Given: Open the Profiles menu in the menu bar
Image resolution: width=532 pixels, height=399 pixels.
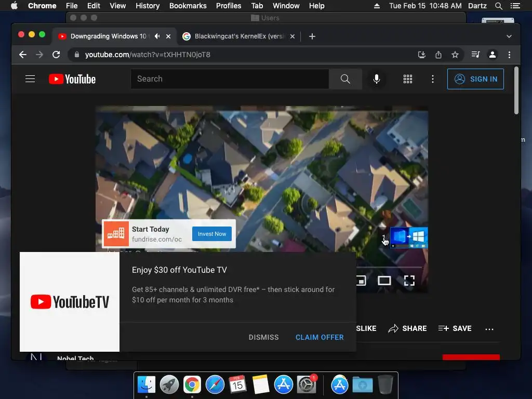Looking at the screenshot, I should pyautogui.click(x=229, y=6).
